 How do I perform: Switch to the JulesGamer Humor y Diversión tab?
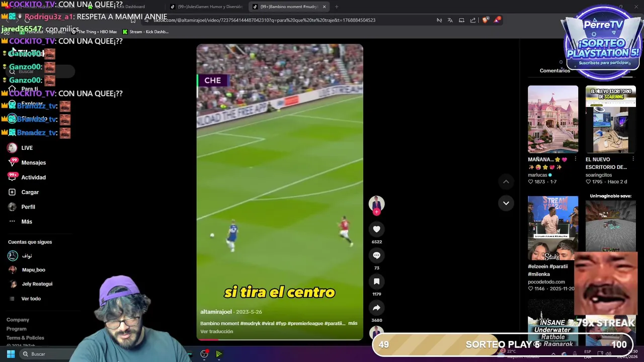pos(206,7)
